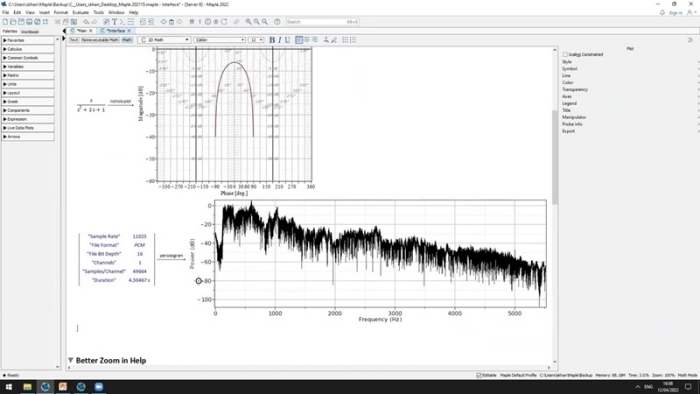Click the undo arrow icon
This screenshot has width=700, height=394.
click(x=86, y=21)
